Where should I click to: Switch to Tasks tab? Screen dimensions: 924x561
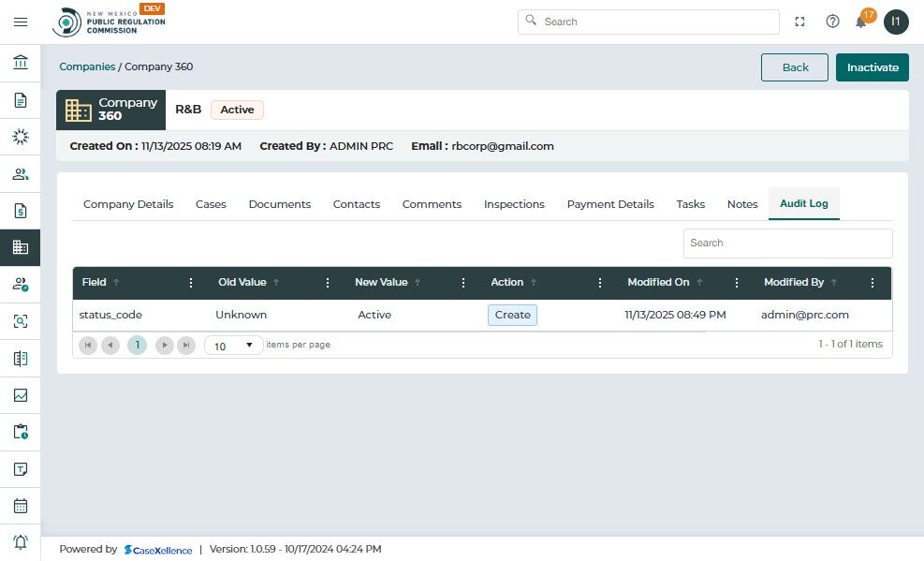691,204
